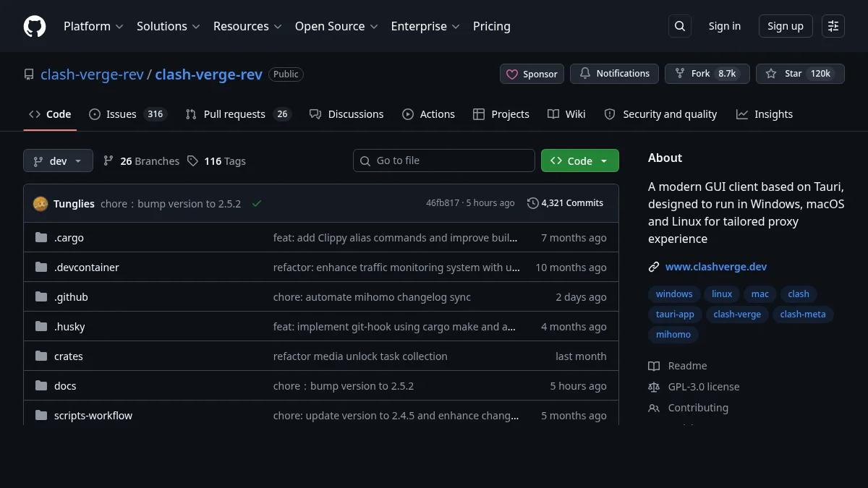Click the scripts-workflow folder icon
Image resolution: width=868 pixels, height=488 pixels.
click(x=41, y=416)
